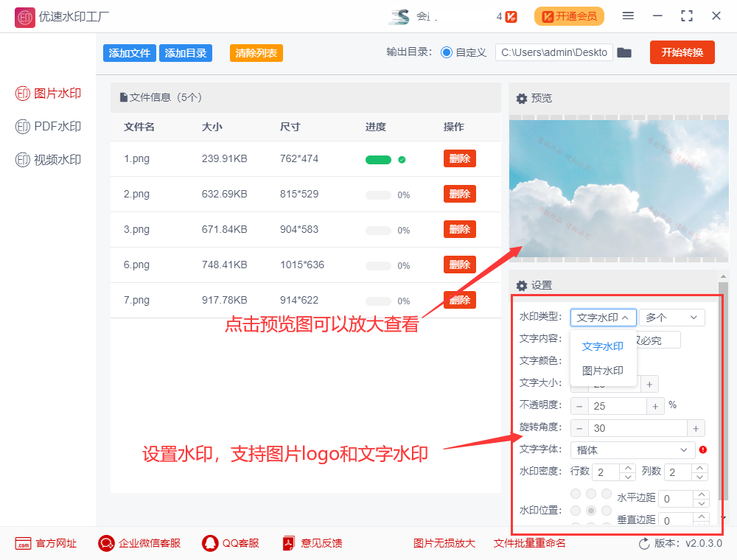Click the folder icon beside output directory path

click(x=624, y=52)
